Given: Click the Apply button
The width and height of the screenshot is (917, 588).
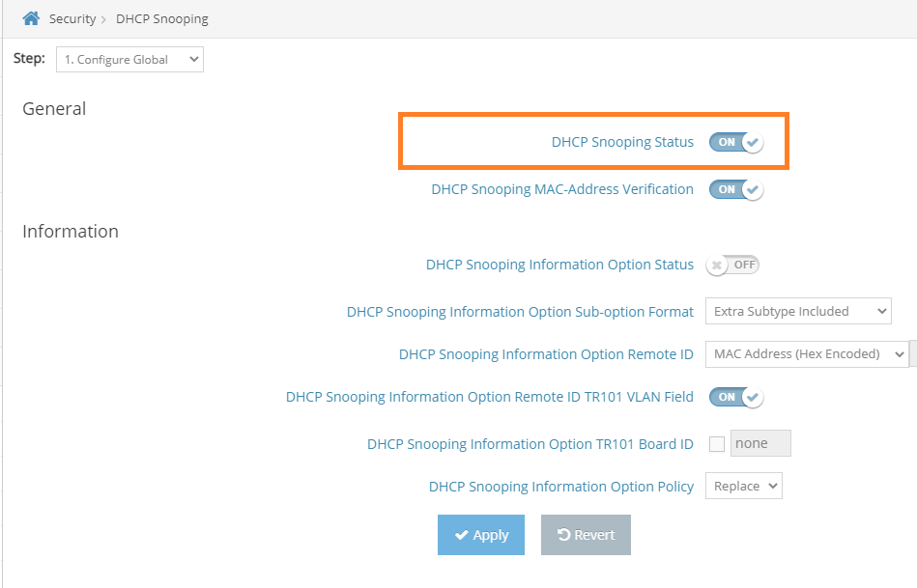Looking at the screenshot, I should pos(480,535).
